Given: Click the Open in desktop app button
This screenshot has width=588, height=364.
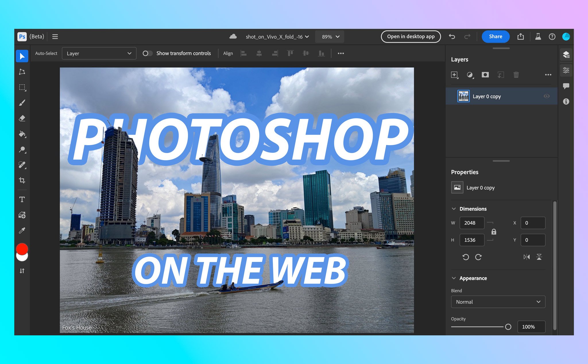Looking at the screenshot, I should tap(411, 36).
